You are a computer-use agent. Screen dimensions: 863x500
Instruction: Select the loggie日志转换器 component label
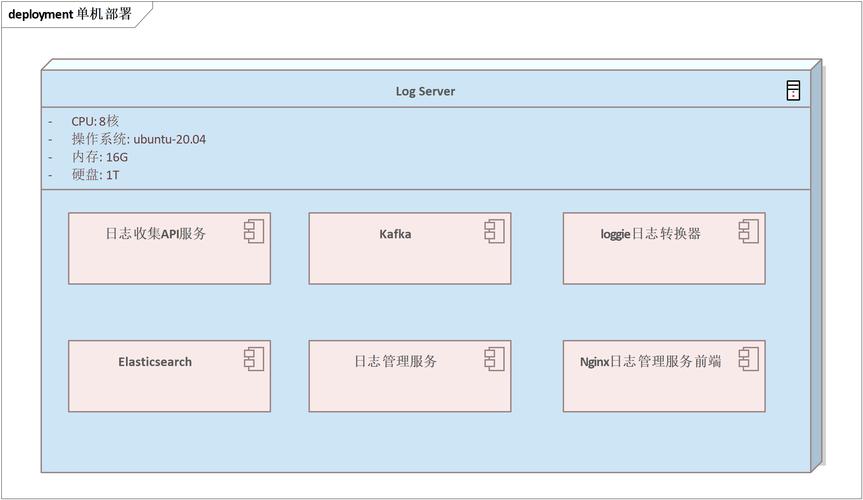tap(651, 234)
